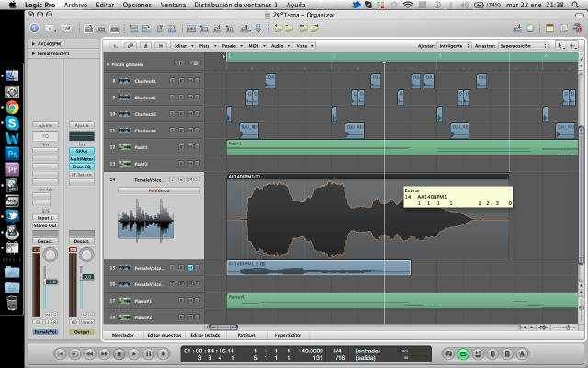Click the Polifónico flex mode button
Screen dimensions: 588x368
(x=159, y=190)
